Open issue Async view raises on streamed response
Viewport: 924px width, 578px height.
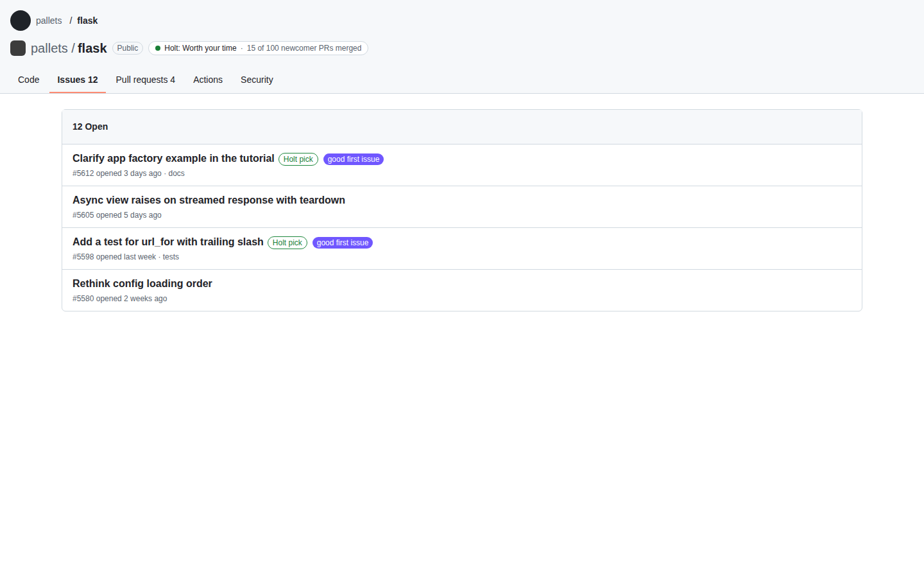pyautogui.click(x=209, y=200)
